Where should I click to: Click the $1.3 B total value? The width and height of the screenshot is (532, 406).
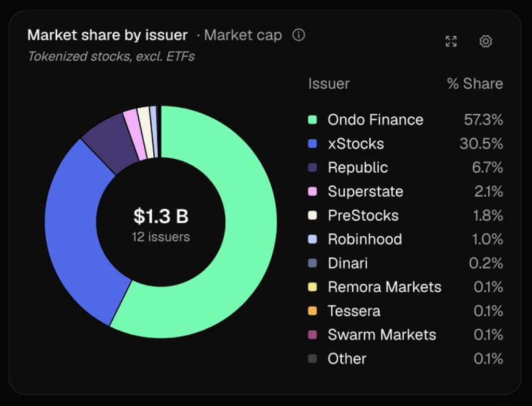161,216
